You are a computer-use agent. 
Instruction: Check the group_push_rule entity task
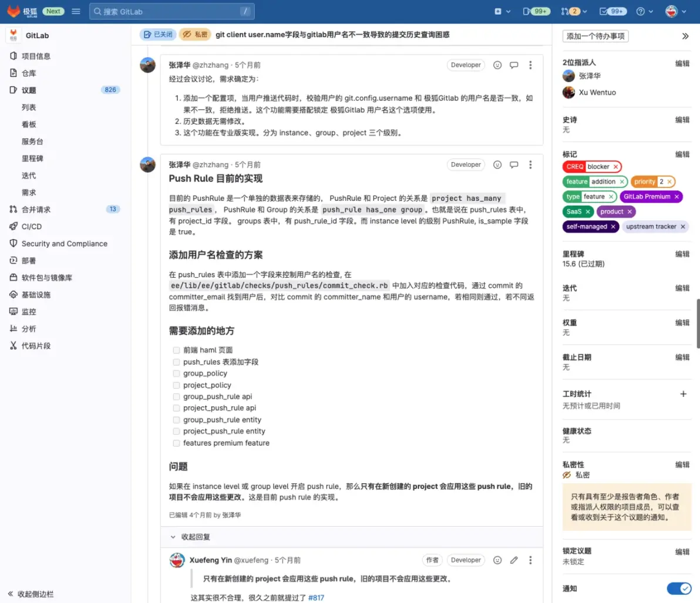click(x=176, y=420)
